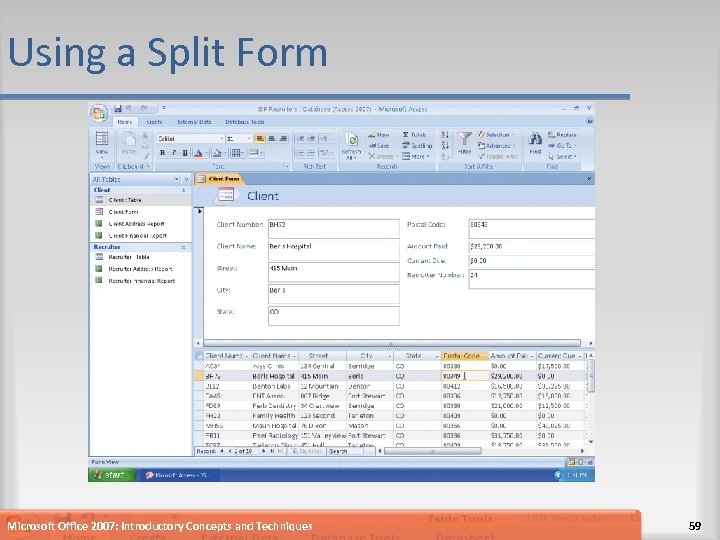The width and height of the screenshot is (720, 540).
Task: Click the Cut scissors icon
Action: (x=145, y=135)
